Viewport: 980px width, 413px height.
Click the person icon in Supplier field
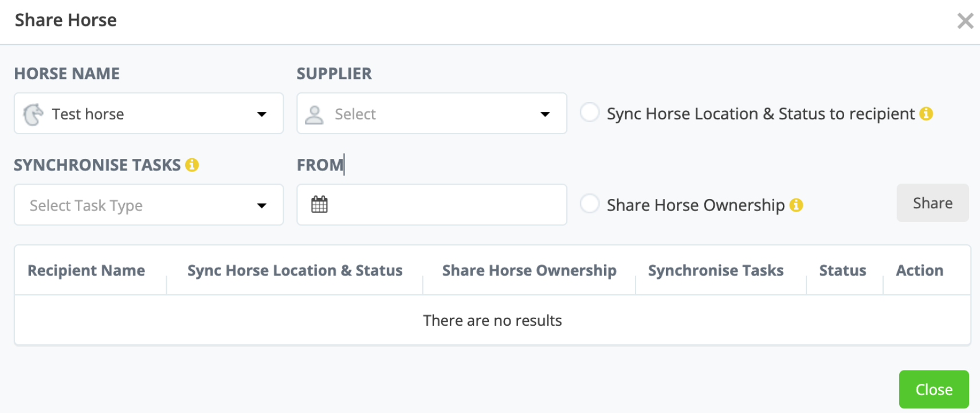coord(314,115)
